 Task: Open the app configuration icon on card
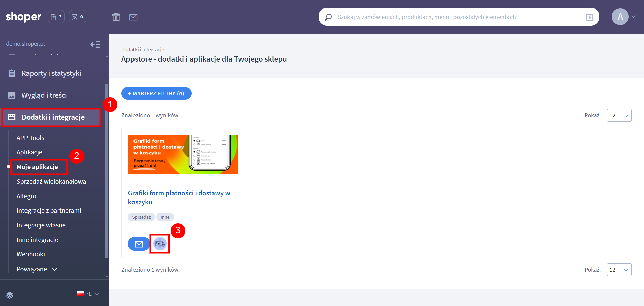pyautogui.click(x=160, y=244)
